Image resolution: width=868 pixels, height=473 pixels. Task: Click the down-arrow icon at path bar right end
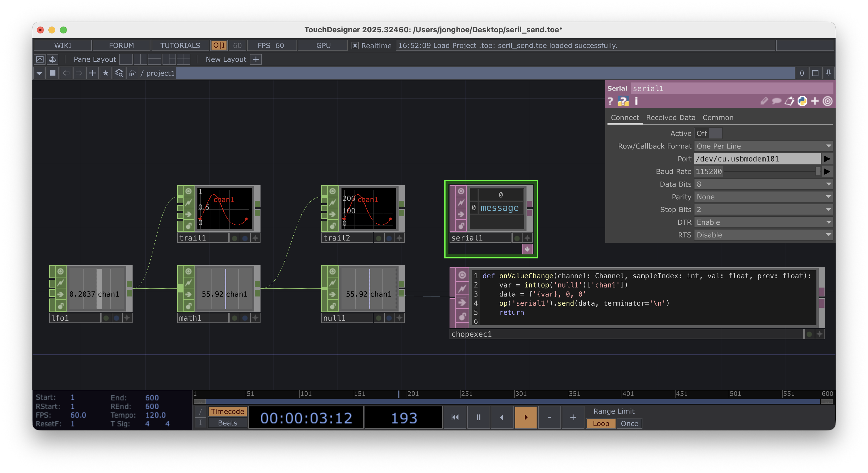828,73
